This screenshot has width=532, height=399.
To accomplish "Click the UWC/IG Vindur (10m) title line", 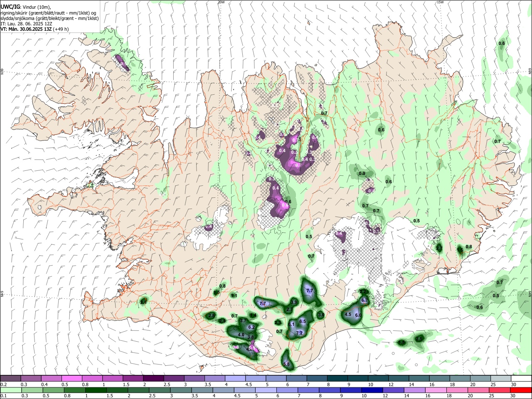I will point(26,7).
